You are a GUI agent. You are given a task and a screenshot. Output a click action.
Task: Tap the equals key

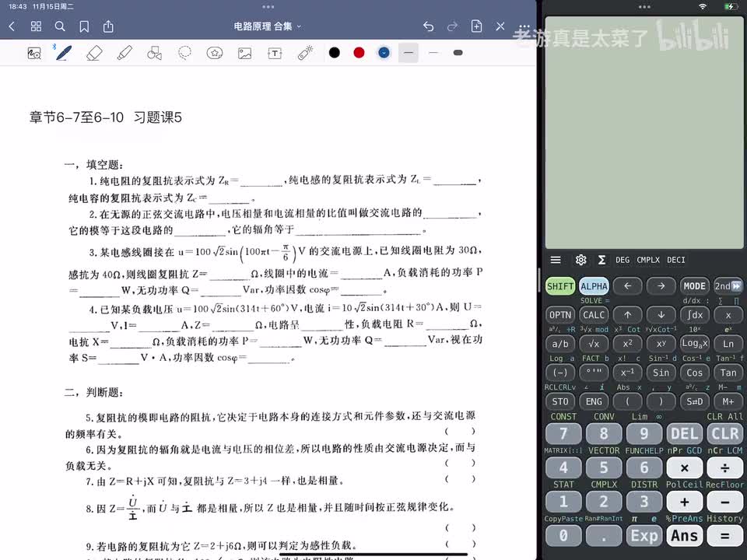pos(725,536)
